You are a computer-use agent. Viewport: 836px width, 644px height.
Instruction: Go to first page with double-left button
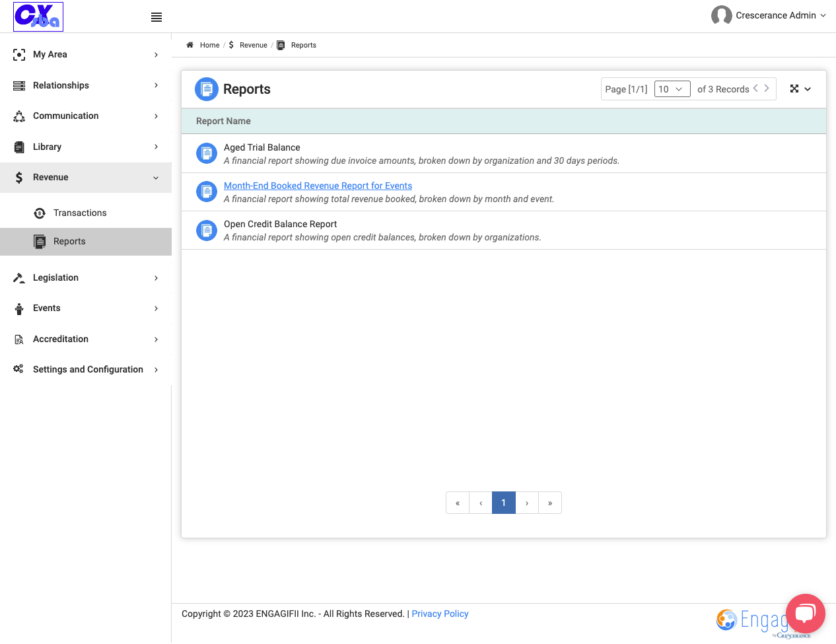click(458, 503)
